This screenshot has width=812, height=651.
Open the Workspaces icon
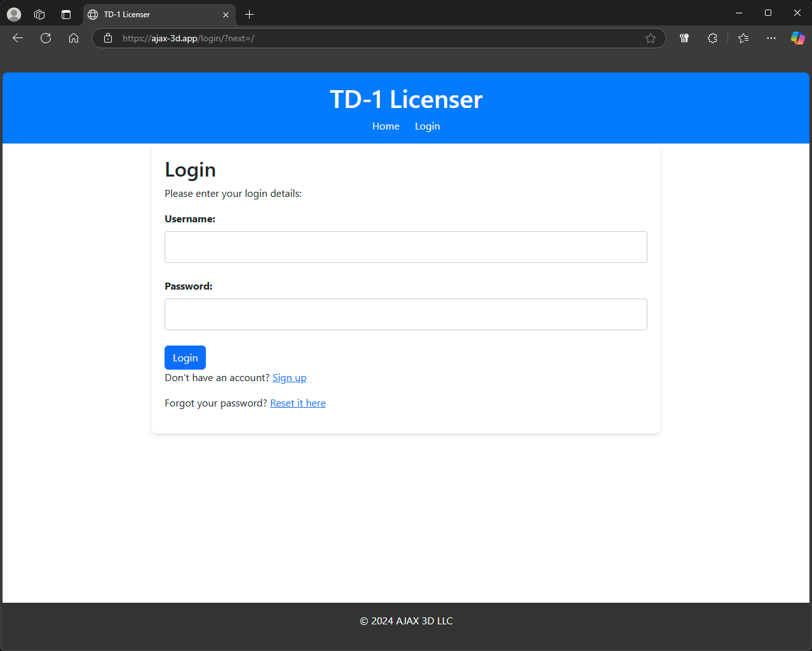pos(39,14)
